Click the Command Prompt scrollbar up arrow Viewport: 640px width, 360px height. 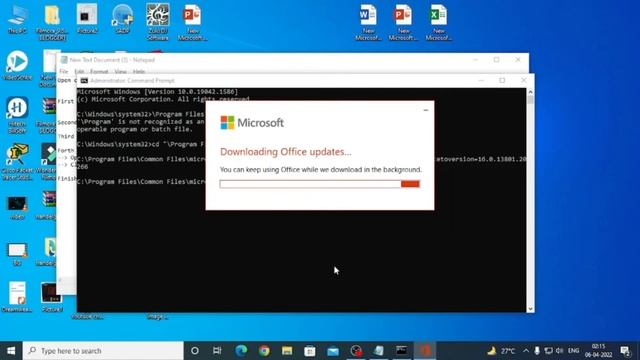click(x=530, y=92)
